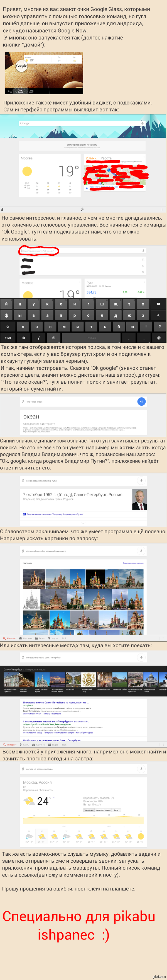167x980 pixels.
Task: Toggle the Ветер chart button
Action: pyautogui.click(x=116, y=810)
